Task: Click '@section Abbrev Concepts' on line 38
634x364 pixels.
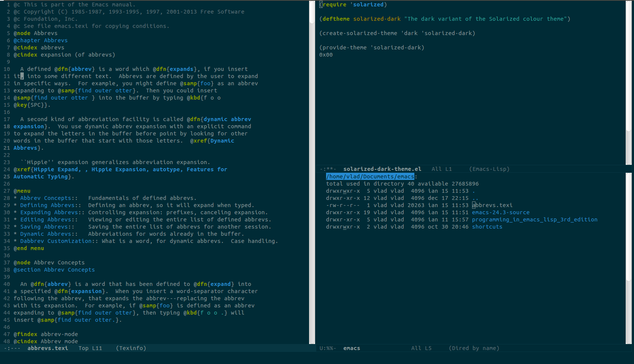Action: point(54,270)
